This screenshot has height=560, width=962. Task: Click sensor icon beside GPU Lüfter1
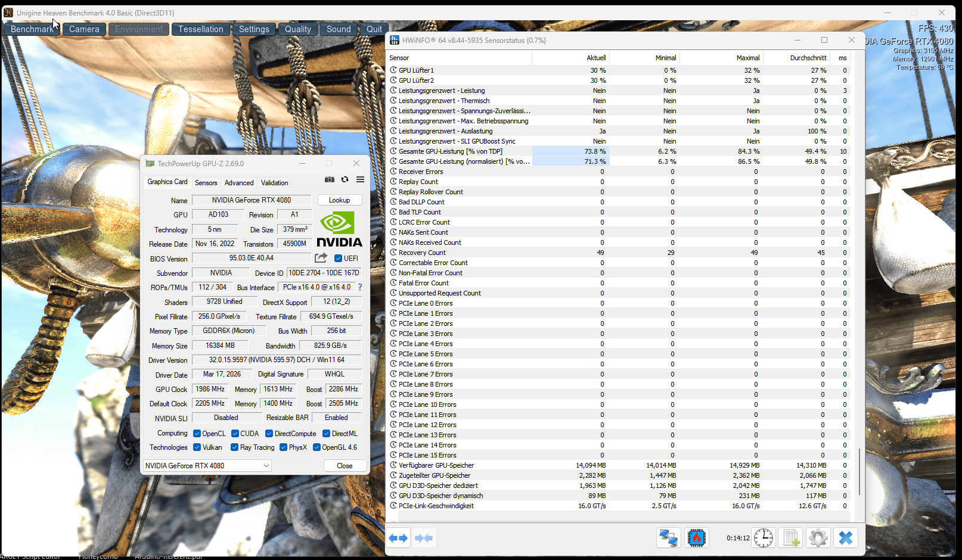point(393,70)
